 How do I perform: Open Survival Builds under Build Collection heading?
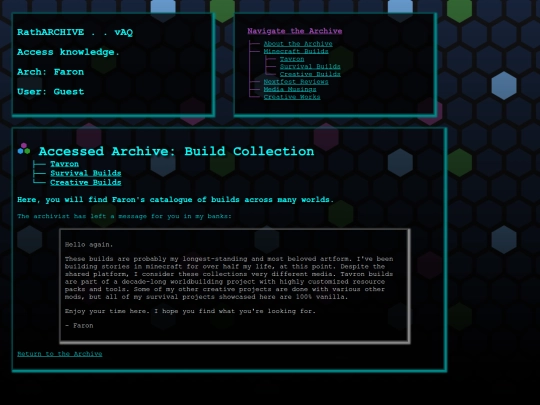(x=86, y=173)
